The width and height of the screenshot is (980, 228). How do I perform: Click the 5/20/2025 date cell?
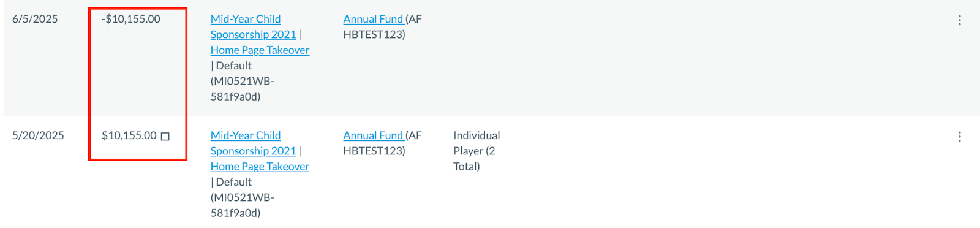click(x=38, y=135)
